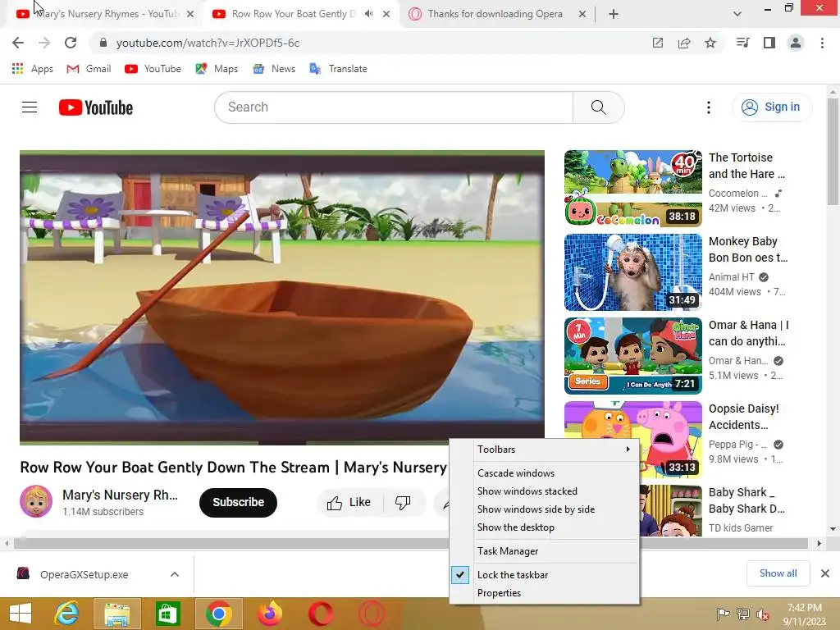
Task: Open the share this page icon
Action: tap(684, 43)
